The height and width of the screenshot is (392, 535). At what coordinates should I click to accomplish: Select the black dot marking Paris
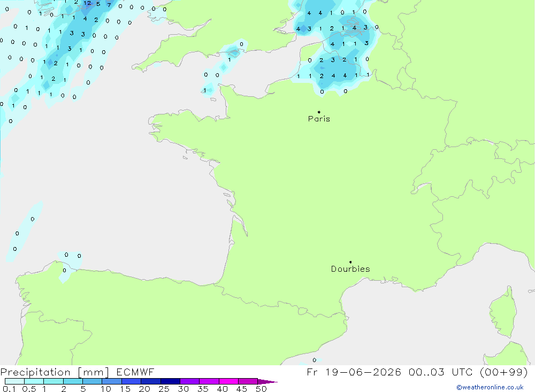[319, 112]
